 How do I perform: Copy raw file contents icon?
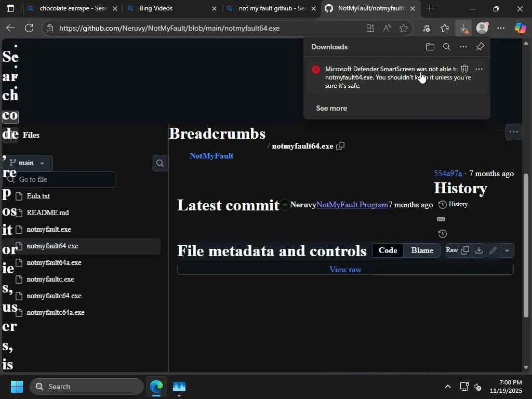[465, 250]
